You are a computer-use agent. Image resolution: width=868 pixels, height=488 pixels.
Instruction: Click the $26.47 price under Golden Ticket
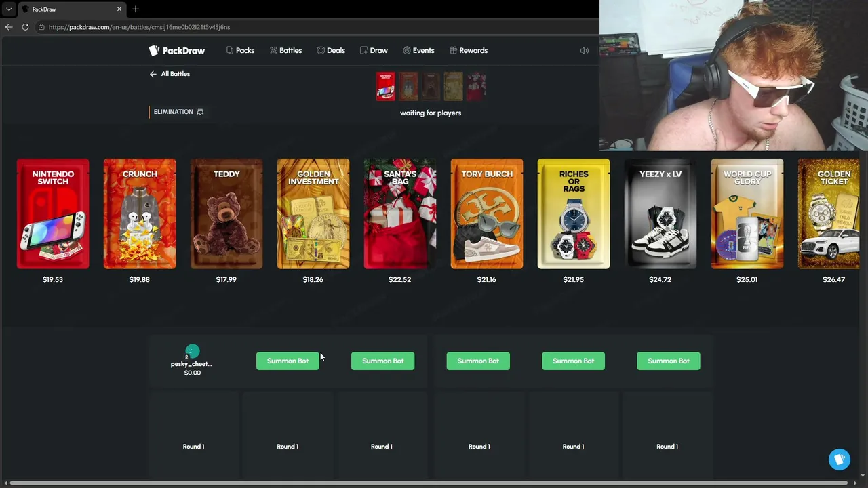(x=834, y=279)
